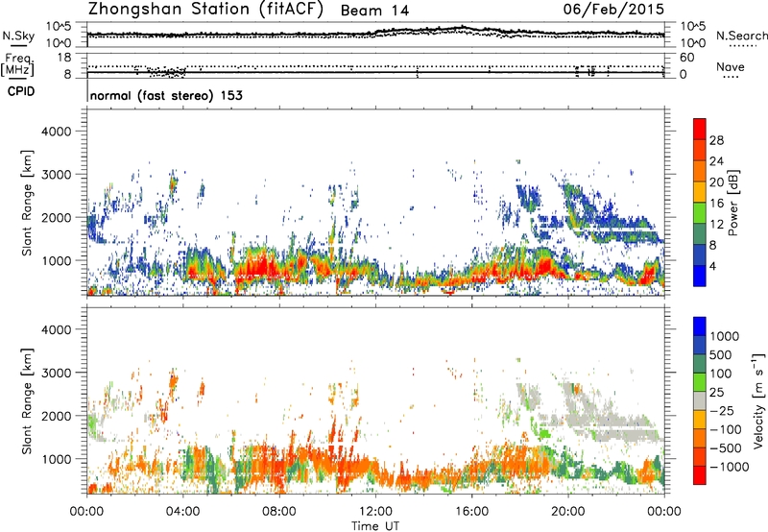Click the '16:00' time axis label
Screen dimensions: 768x532
point(471,511)
